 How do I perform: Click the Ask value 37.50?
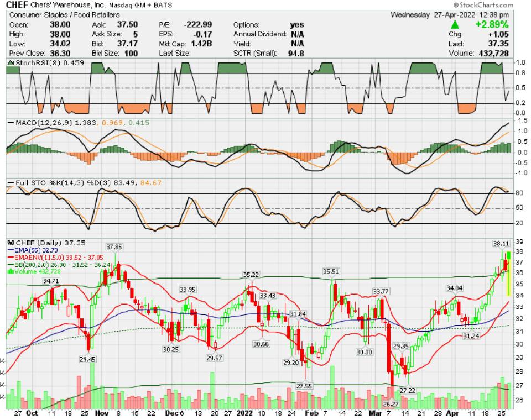tap(128, 25)
